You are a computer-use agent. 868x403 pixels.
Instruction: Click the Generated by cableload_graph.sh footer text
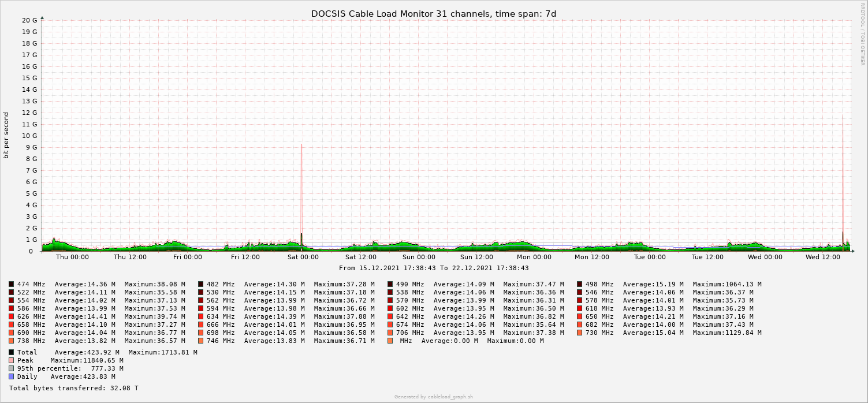tap(433, 397)
